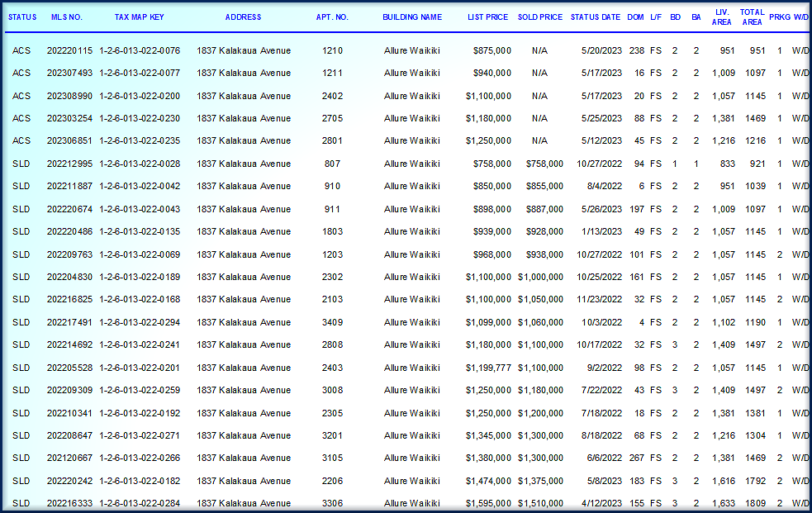Image resolution: width=812 pixels, height=513 pixels.
Task: Select MLS number 202220674
Action: [69, 210]
